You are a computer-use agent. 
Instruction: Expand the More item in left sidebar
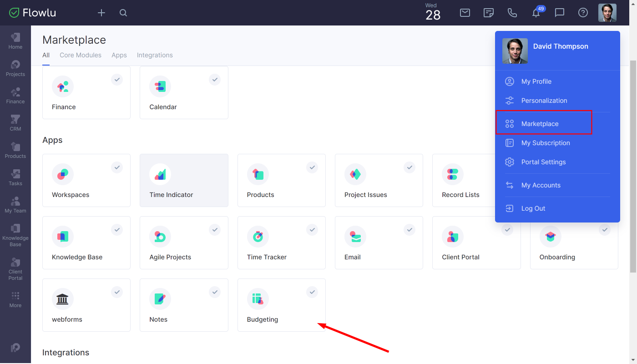click(x=15, y=299)
